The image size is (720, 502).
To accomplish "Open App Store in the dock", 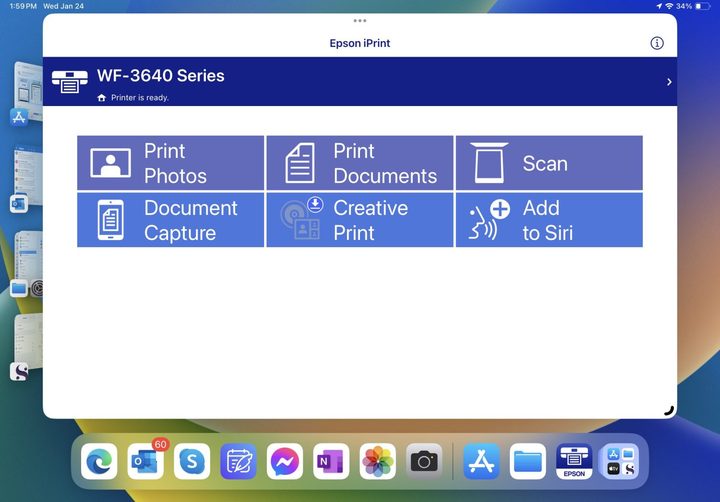I will pyautogui.click(x=481, y=461).
